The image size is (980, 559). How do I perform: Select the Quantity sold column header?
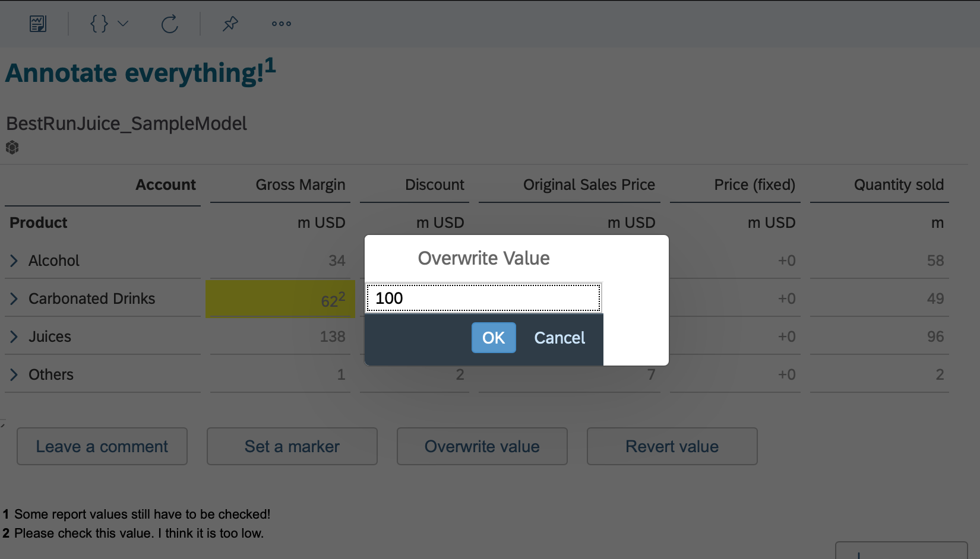point(899,185)
